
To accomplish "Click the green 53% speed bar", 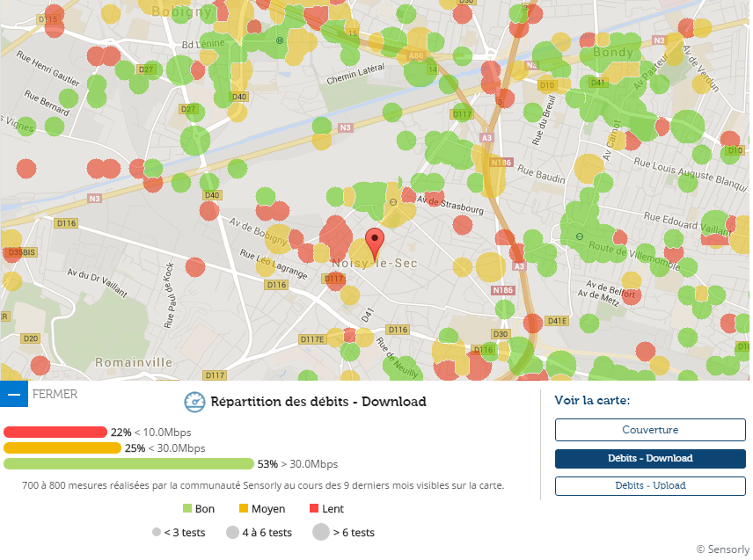I will (128, 464).
